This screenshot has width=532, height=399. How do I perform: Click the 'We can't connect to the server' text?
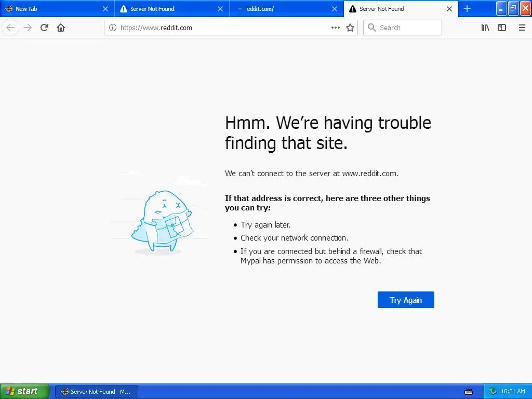[x=312, y=174]
